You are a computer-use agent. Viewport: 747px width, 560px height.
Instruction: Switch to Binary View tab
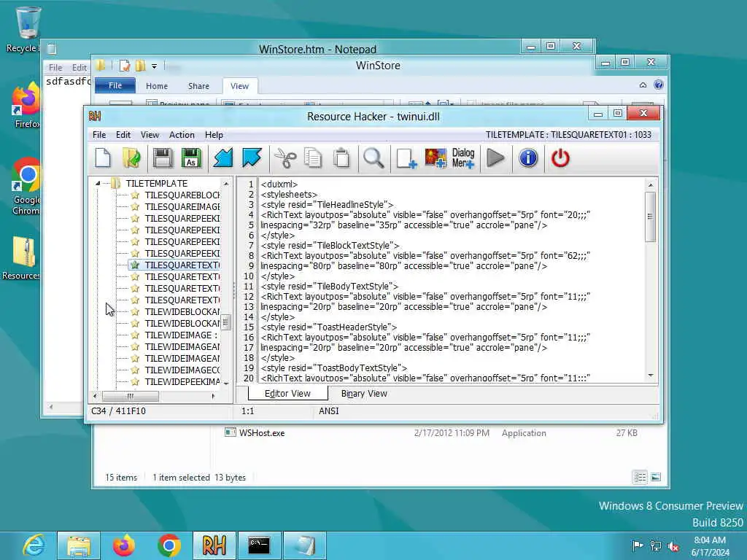tap(364, 393)
